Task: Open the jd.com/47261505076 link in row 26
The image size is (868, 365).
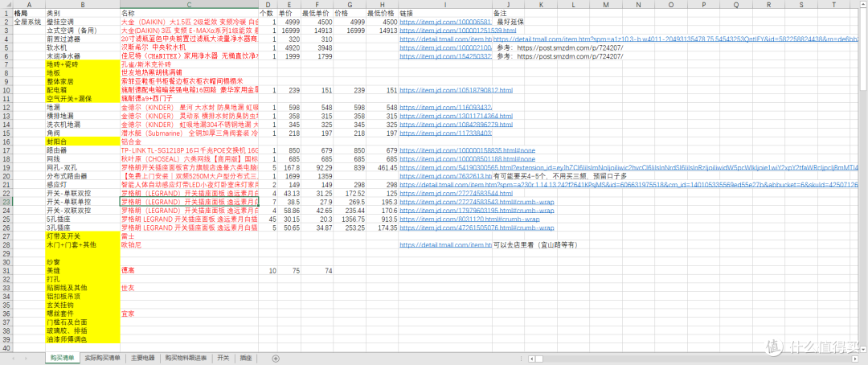Action: coord(477,228)
